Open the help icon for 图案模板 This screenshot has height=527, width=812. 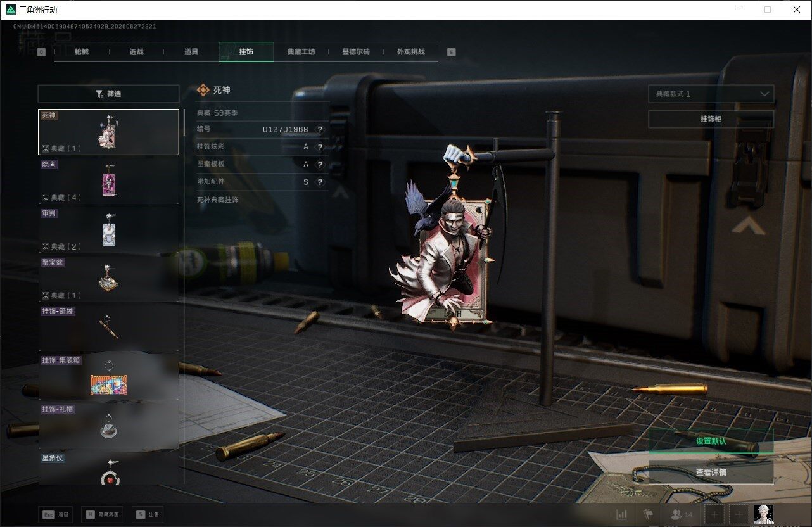point(320,164)
